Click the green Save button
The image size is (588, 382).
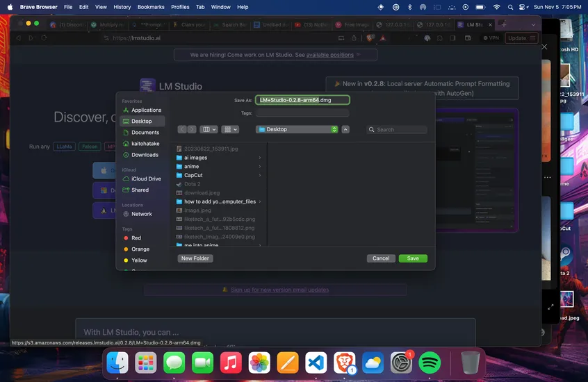[x=413, y=258]
